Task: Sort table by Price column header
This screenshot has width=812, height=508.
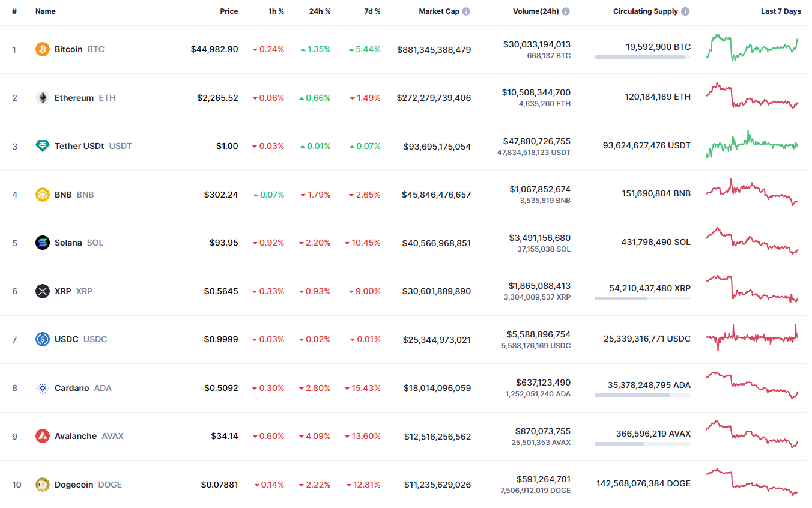Action: pos(229,11)
